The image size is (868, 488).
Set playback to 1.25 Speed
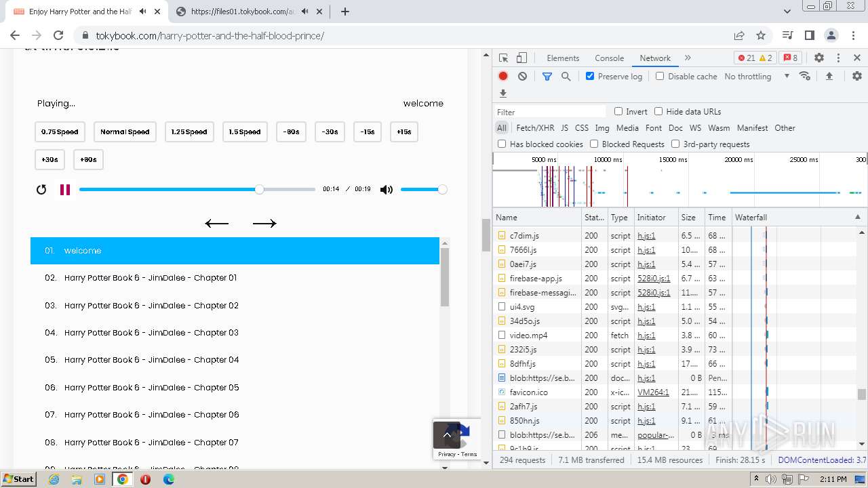[x=189, y=132]
